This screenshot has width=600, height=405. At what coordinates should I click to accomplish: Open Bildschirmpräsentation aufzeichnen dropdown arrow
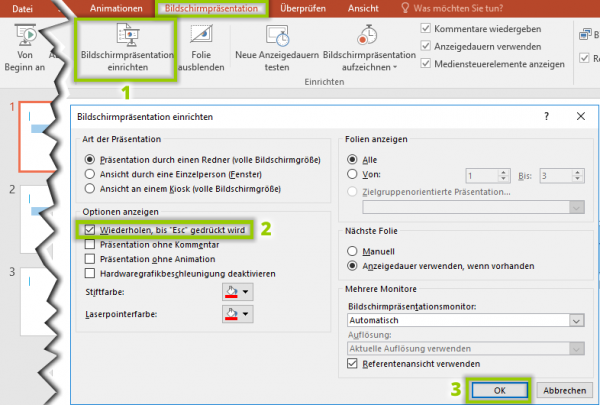(395, 67)
